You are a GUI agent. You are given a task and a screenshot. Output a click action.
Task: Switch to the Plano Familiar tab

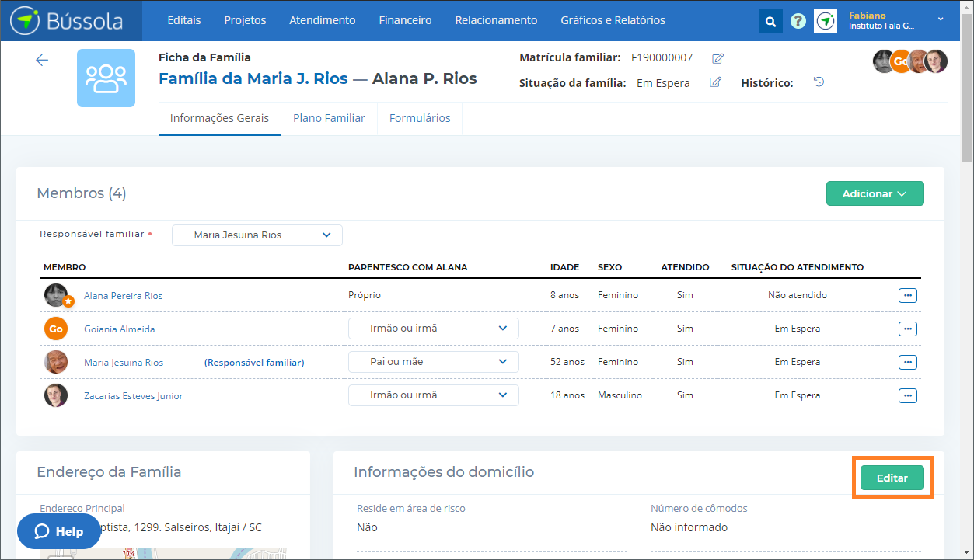329,118
